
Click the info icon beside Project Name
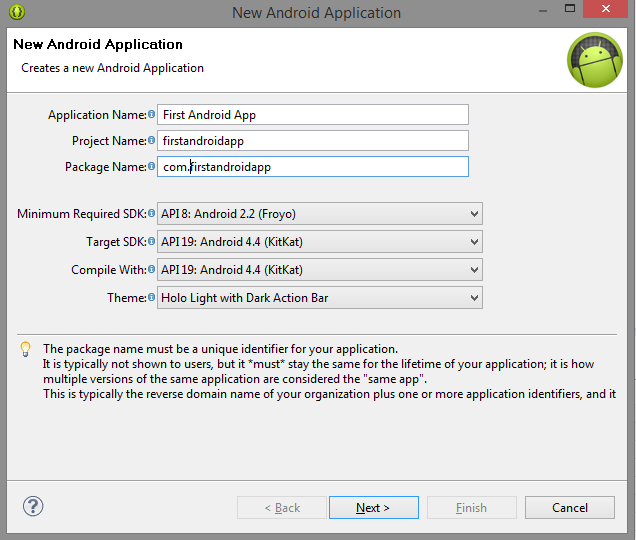(x=151, y=140)
